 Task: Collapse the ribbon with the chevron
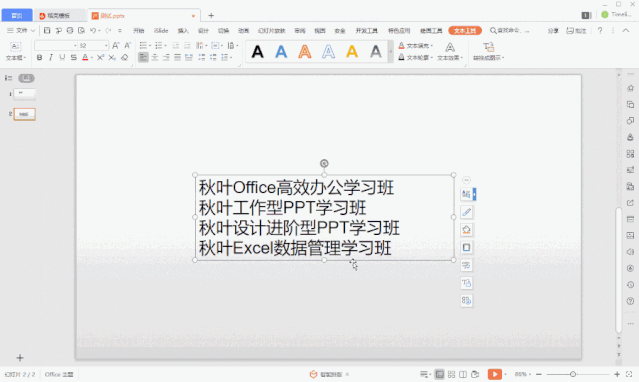coord(626,31)
